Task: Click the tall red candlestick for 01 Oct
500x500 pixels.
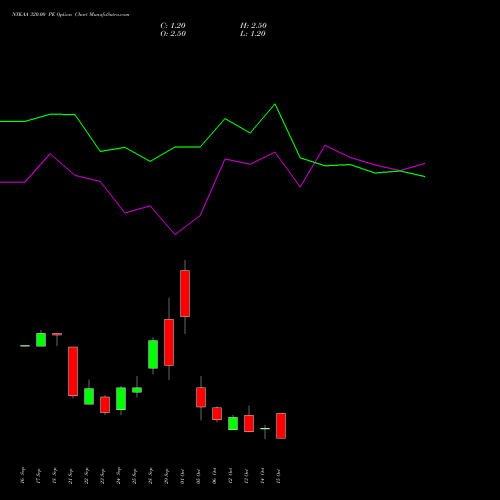Action: tap(185, 293)
